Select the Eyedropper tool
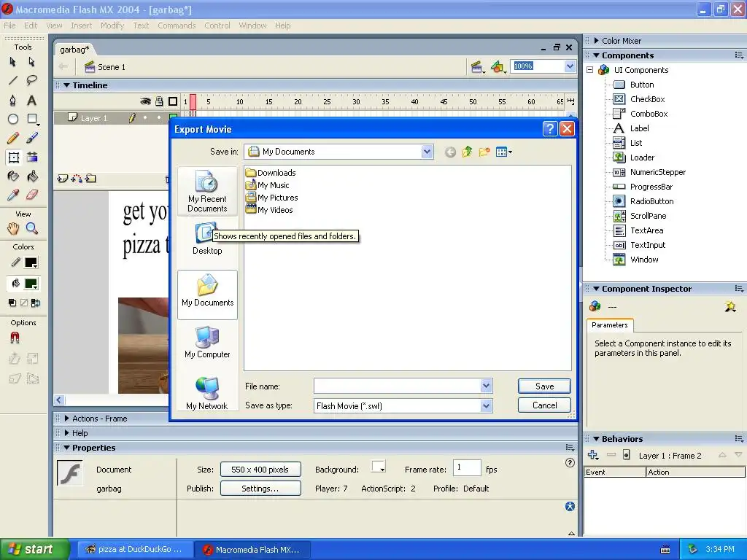The height and width of the screenshot is (560, 747). [x=13, y=195]
